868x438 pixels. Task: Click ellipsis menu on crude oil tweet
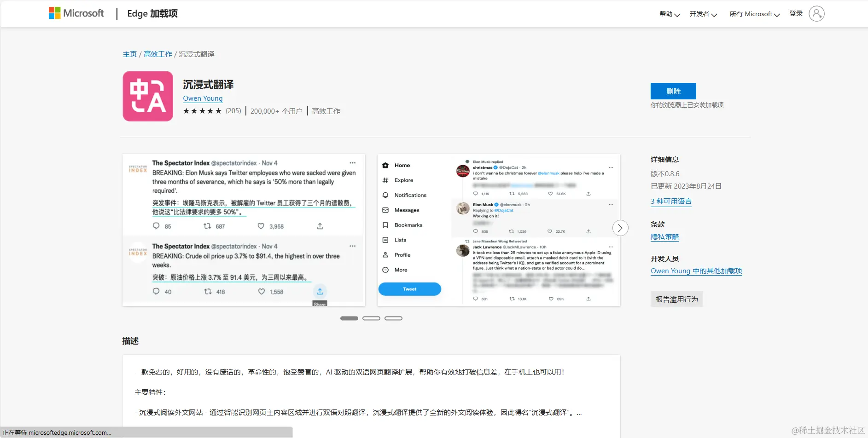352,246
